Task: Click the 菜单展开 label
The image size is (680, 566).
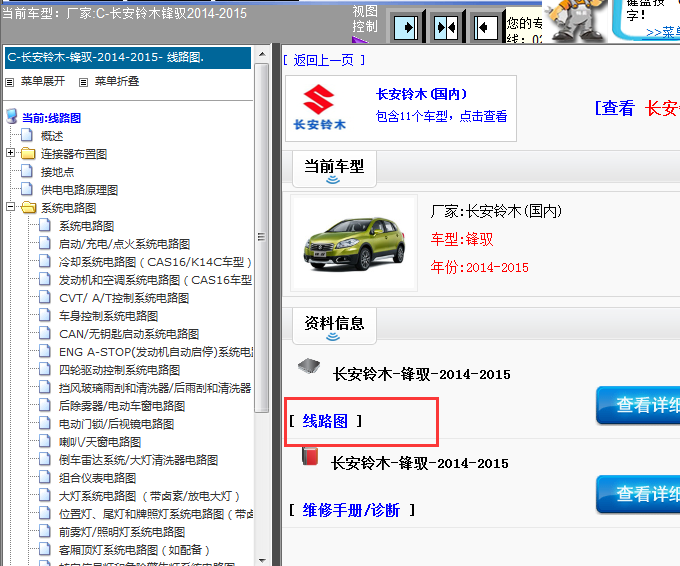Action: (43, 82)
